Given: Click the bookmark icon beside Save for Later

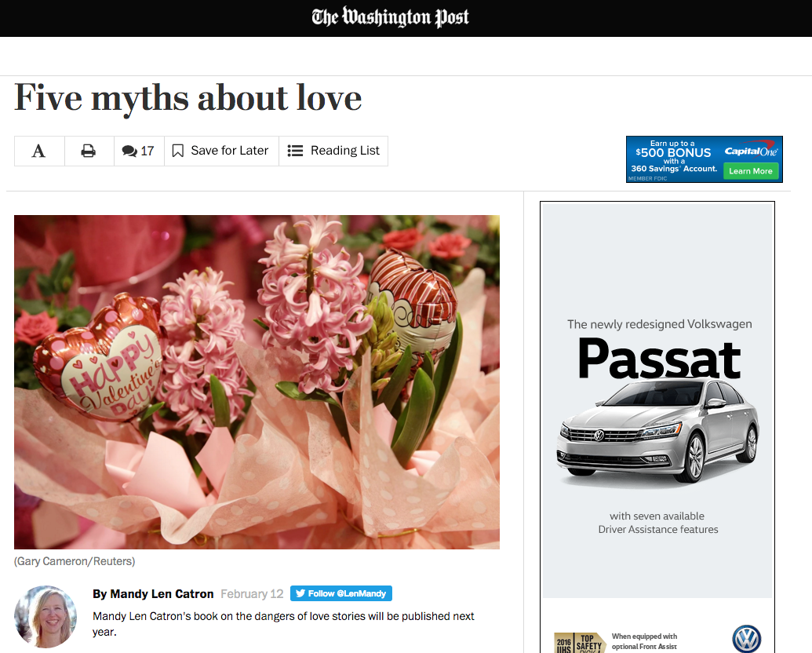Looking at the screenshot, I should (178, 151).
